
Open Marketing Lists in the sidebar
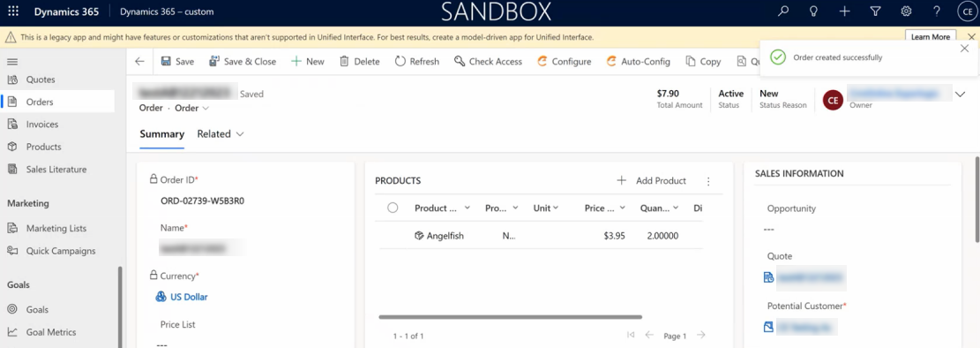pyautogui.click(x=57, y=229)
